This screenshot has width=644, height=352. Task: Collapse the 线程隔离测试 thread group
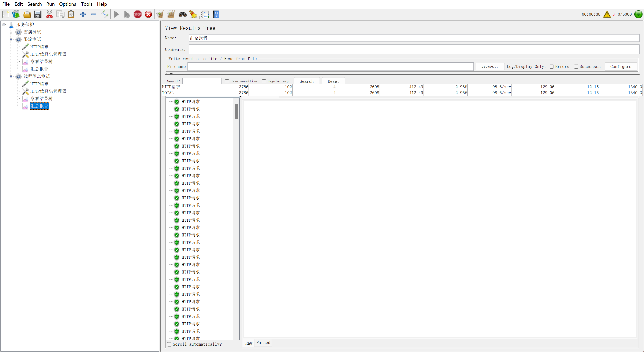point(11,77)
